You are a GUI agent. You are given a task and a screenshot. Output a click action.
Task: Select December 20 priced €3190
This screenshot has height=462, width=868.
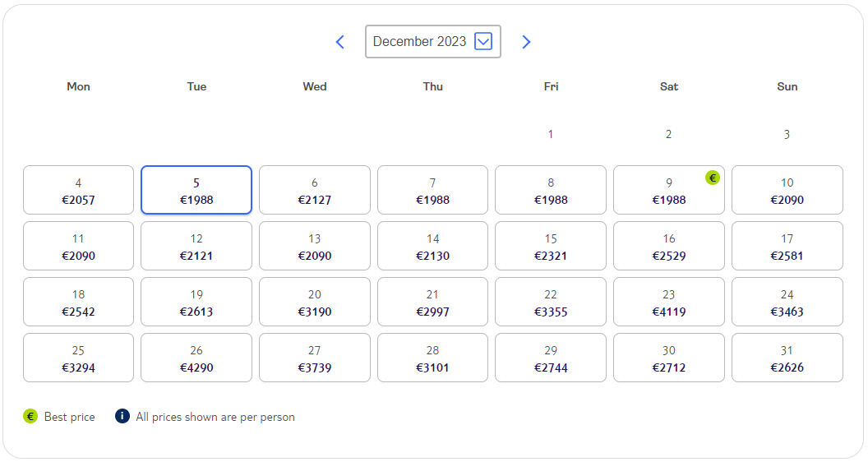point(315,302)
